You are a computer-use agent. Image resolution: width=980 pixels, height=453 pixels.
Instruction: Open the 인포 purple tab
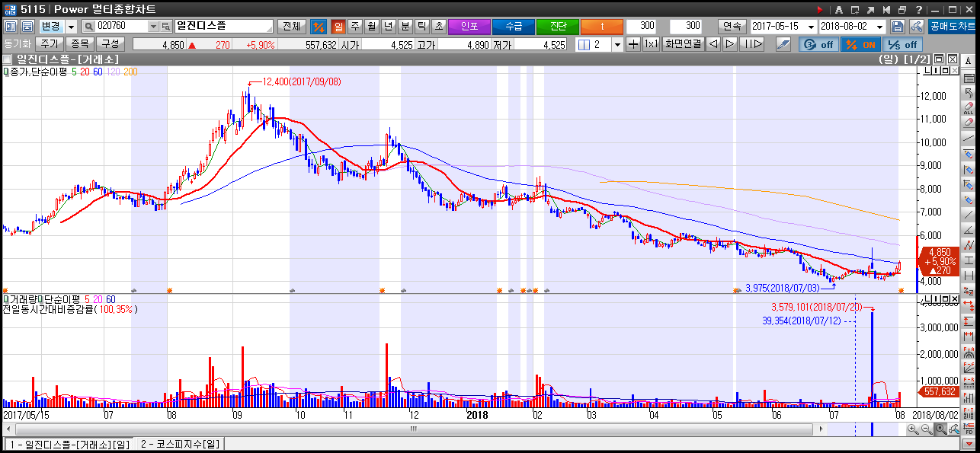(x=469, y=26)
